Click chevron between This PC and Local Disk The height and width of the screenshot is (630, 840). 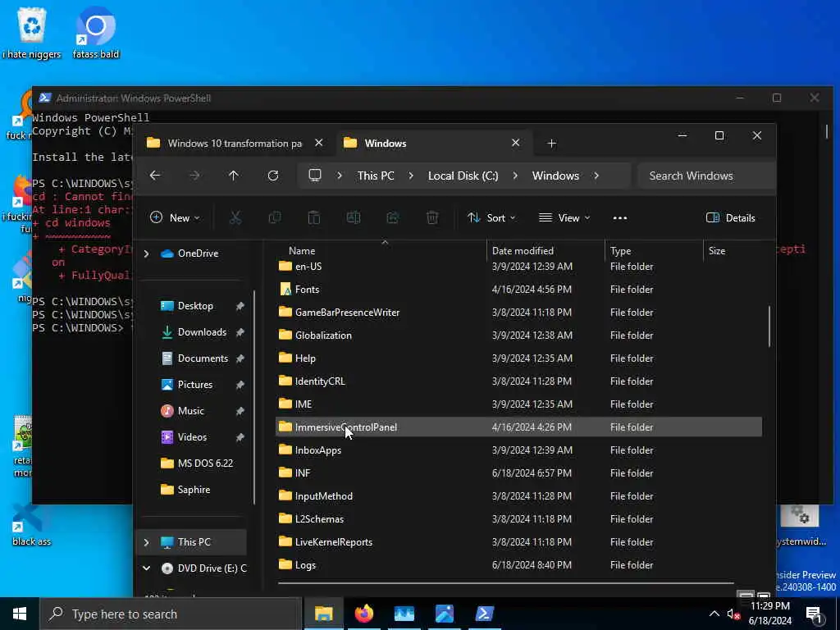pyautogui.click(x=411, y=176)
